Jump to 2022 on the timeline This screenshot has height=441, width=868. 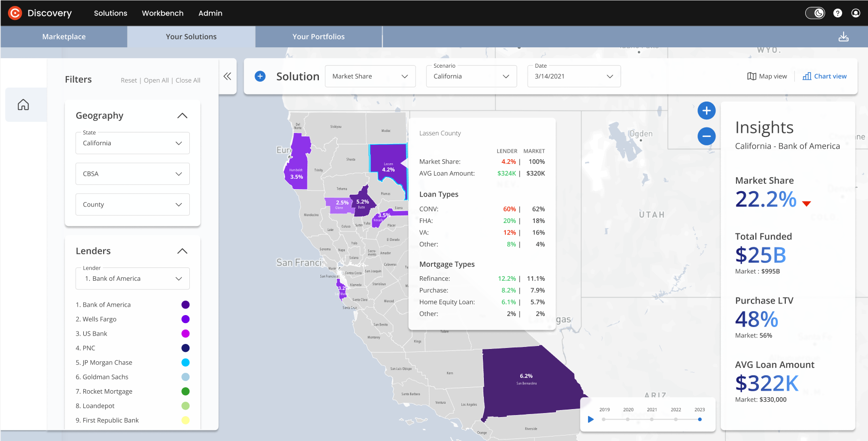point(676,419)
